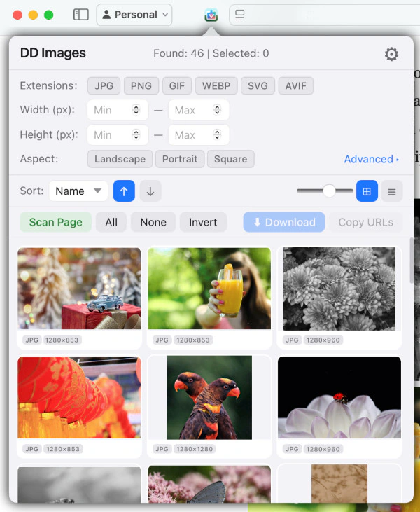Screen dimensions: 420x512
Task: Focus the Width Max input field
Action: pos(199,110)
